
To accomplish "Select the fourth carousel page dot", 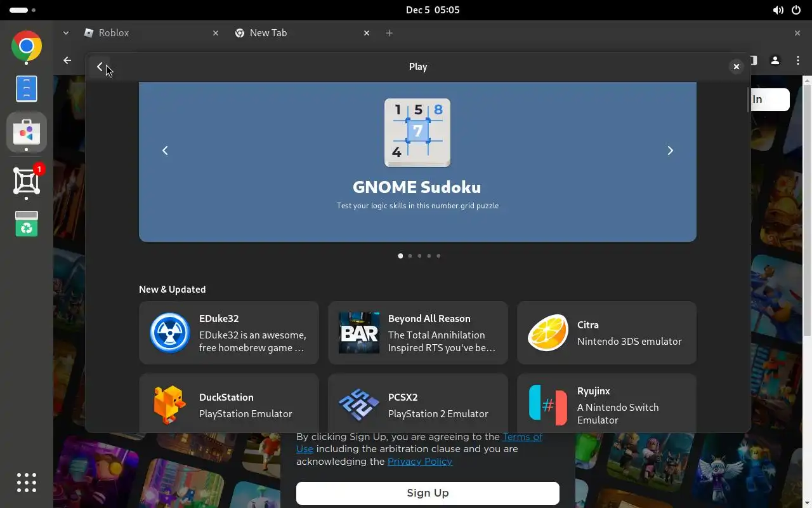I will tap(429, 256).
